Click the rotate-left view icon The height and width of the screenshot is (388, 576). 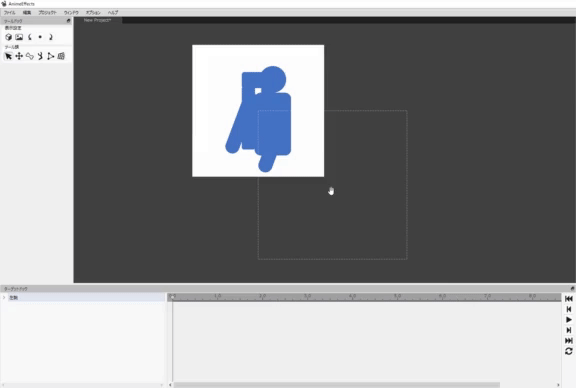[29, 37]
